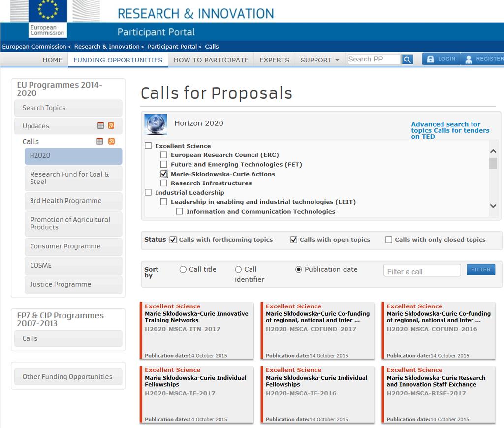Click the FILTER button
This screenshot has height=428, width=504.
pos(481,270)
